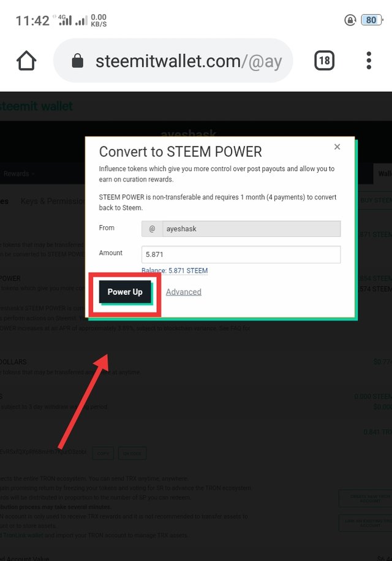Viewport: 392px width, 561px height.
Task: Click the COPY button beside the TRON address
Action: point(103,453)
